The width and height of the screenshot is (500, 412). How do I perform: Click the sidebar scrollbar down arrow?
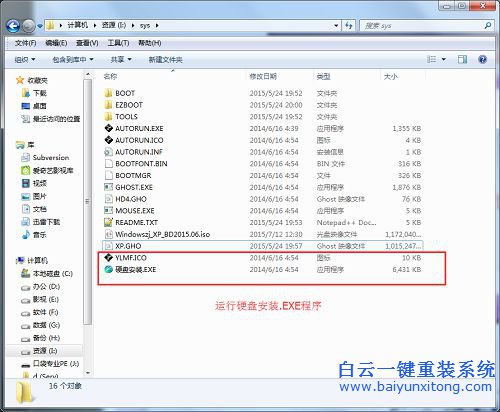click(x=88, y=373)
